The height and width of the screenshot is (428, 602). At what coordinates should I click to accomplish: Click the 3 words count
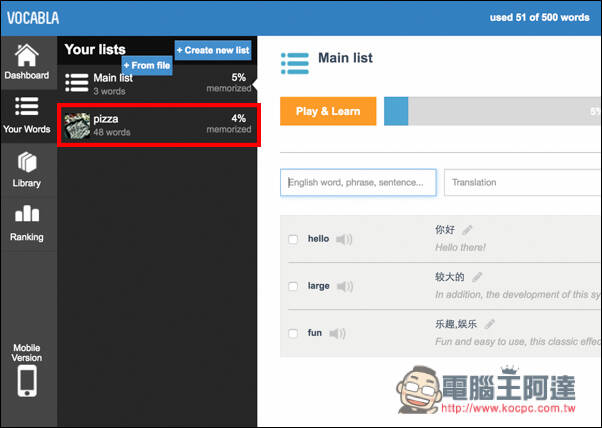point(109,91)
